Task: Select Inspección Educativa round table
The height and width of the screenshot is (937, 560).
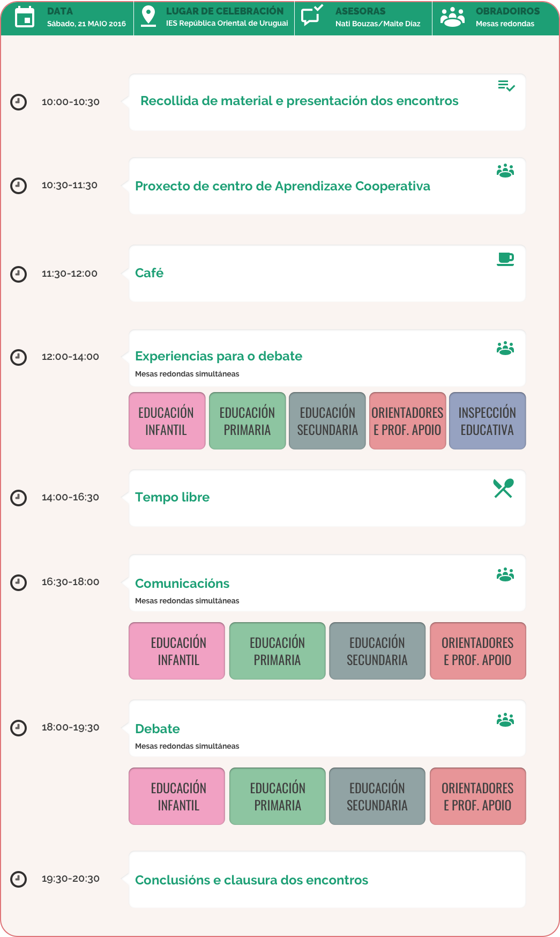Action: pyautogui.click(x=487, y=421)
